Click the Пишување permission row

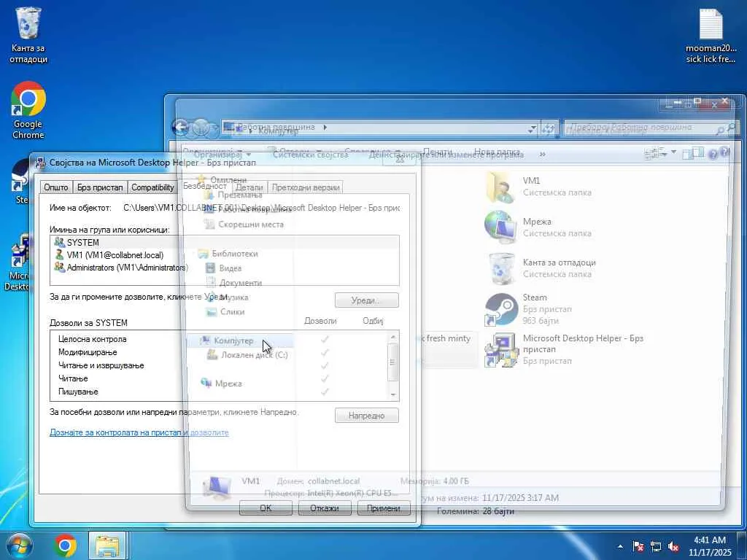pos(219,392)
